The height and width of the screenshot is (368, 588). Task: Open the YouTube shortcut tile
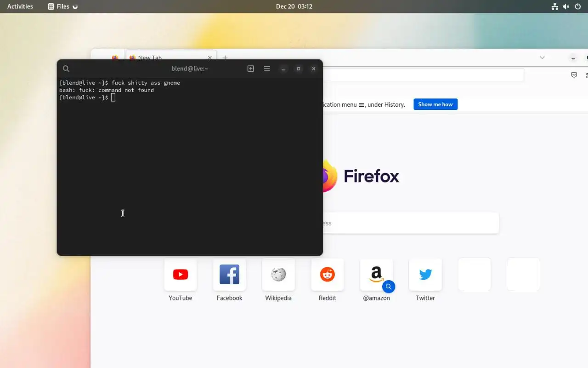coord(181,275)
